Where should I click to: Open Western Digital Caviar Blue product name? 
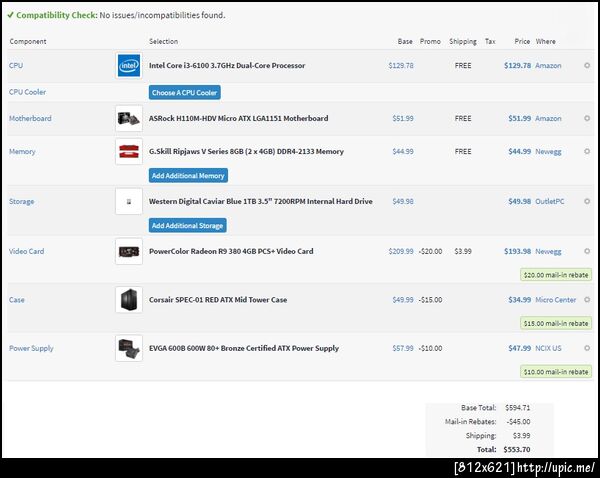pyautogui.click(x=261, y=201)
